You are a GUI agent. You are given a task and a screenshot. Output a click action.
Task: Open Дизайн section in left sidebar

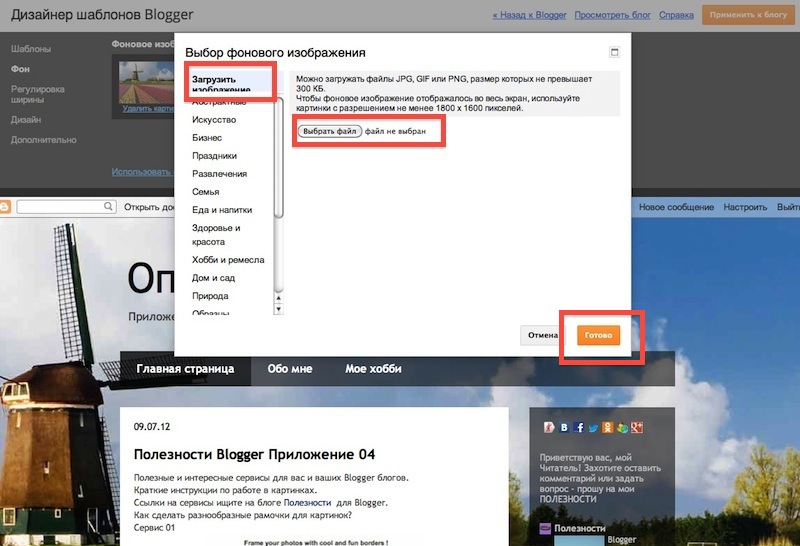(x=26, y=120)
